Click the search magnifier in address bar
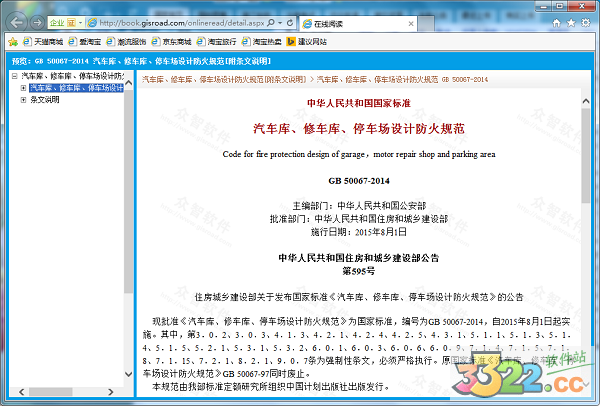Viewport: 600px width, 406px height. click(x=271, y=23)
